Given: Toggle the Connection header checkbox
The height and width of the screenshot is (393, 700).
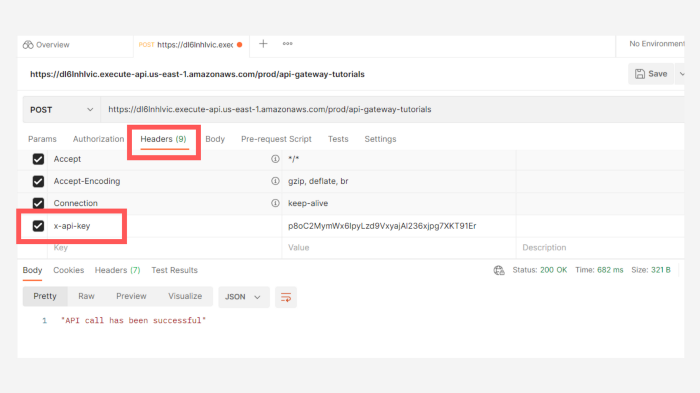Looking at the screenshot, I should coord(38,203).
